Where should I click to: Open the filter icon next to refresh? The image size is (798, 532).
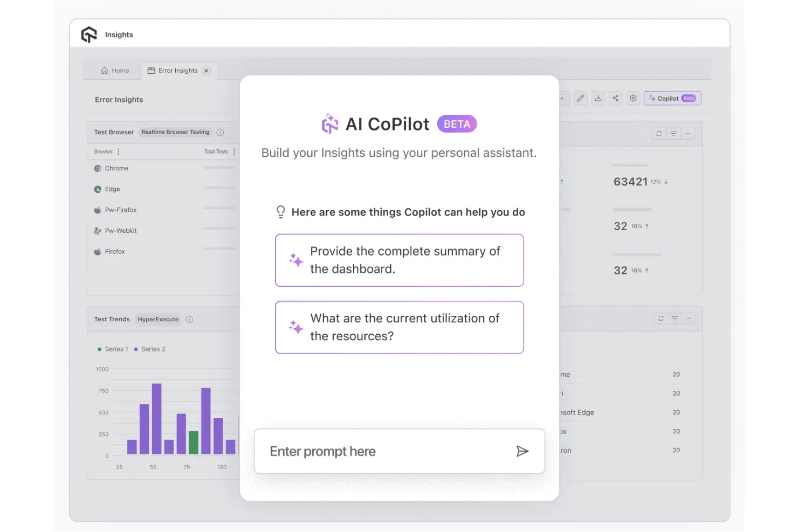(674, 133)
